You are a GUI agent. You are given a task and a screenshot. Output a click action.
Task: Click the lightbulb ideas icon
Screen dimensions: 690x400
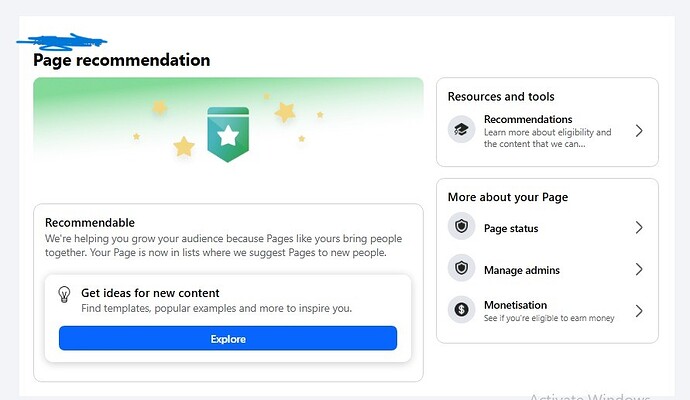(x=65, y=294)
